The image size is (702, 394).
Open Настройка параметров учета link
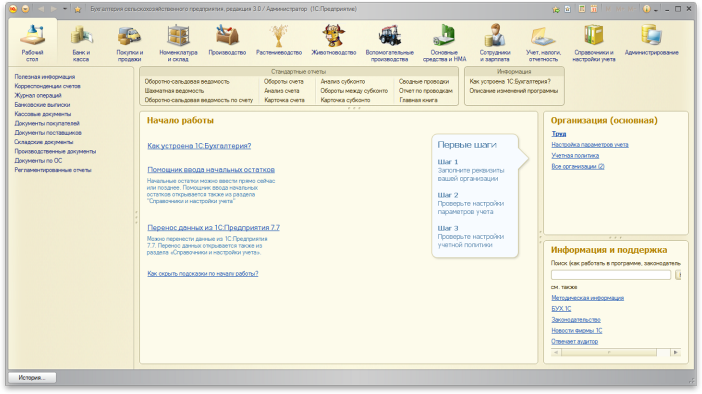click(590, 145)
